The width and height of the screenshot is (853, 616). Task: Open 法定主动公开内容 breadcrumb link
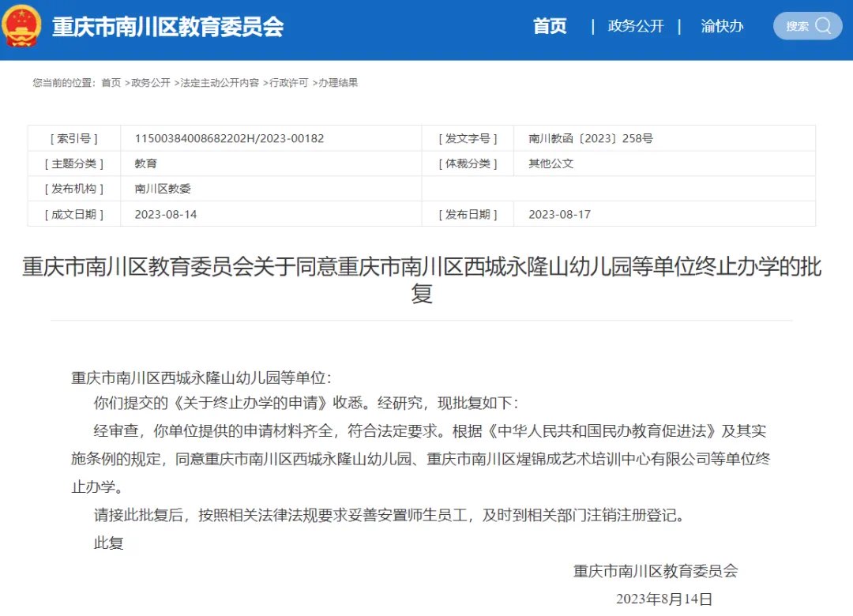click(x=220, y=83)
